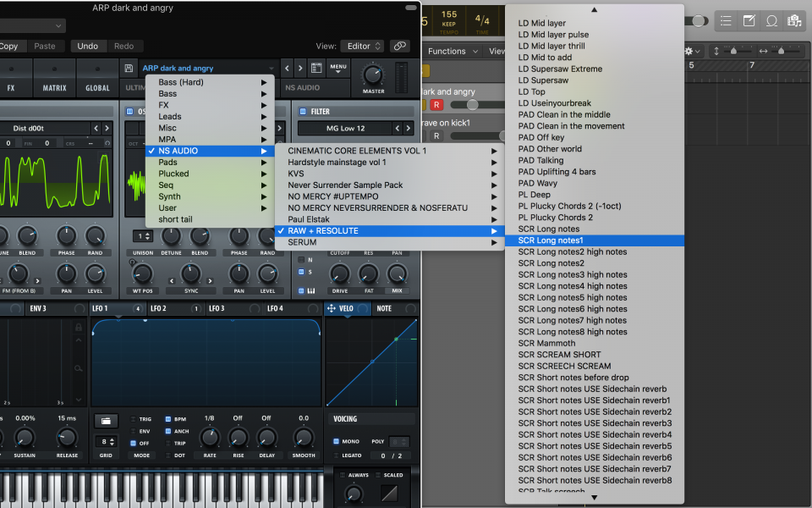Select previous filter type before MG Low 12
Screen dimensions: 812x508
398,128
